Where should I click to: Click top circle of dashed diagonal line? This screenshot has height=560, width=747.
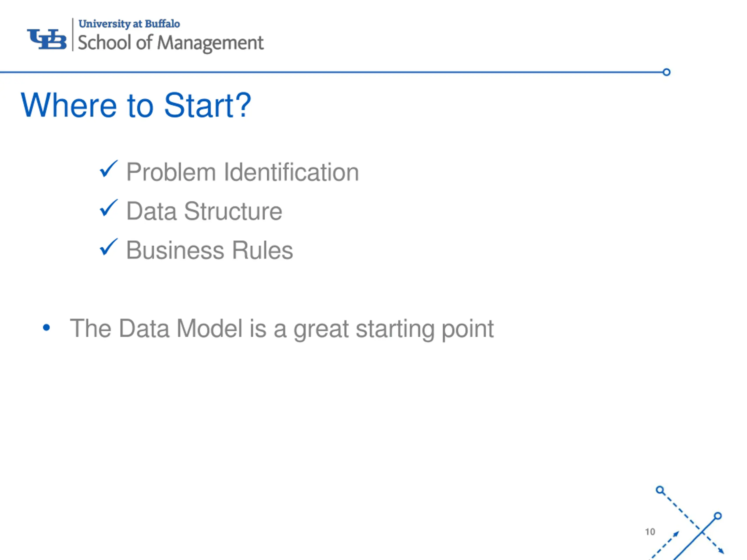(x=660, y=490)
